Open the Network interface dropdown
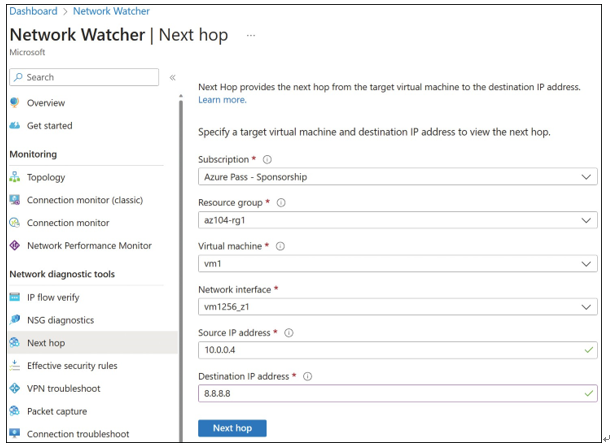Viewport: 612px width, 448px height. tap(397, 307)
